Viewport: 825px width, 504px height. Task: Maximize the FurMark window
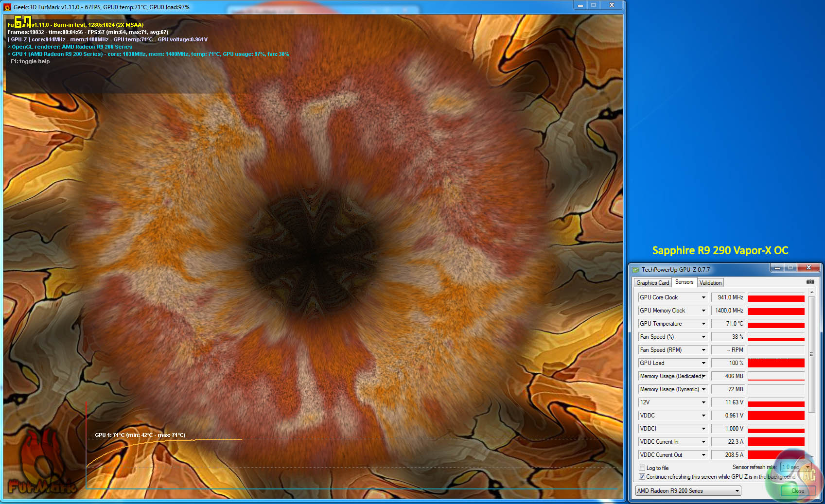coord(594,5)
